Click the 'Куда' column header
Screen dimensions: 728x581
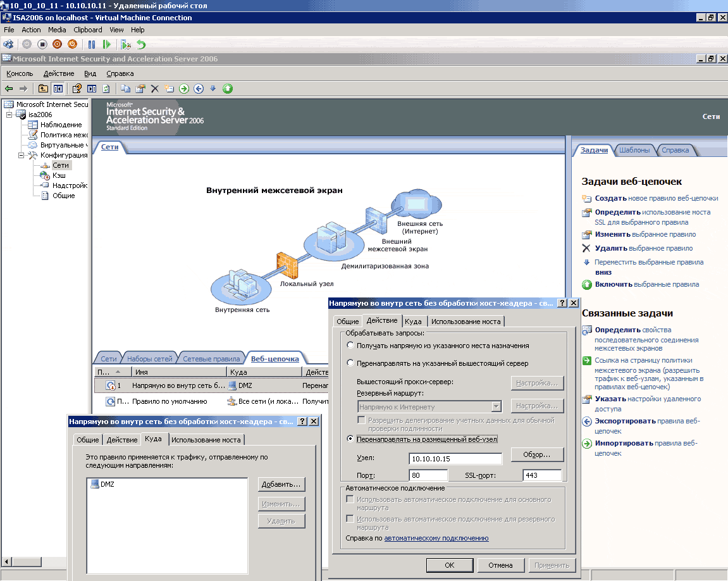[x=264, y=372]
